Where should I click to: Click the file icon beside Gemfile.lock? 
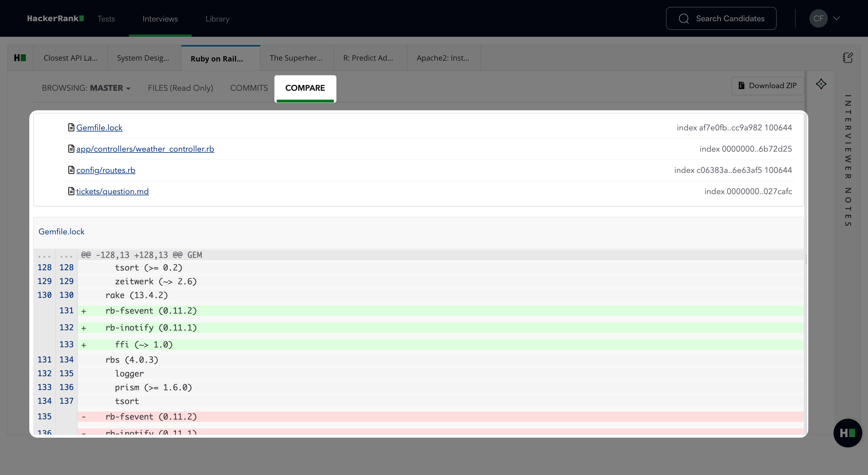(x=71, y=128)
